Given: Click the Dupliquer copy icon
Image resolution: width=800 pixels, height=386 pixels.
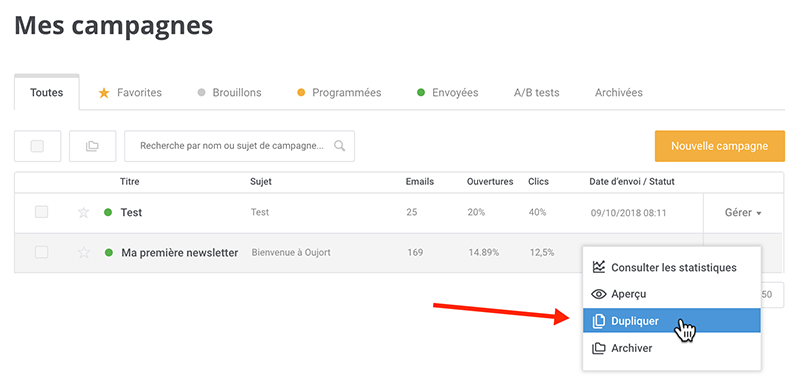Looking at the screenshot, I should 598,321.
